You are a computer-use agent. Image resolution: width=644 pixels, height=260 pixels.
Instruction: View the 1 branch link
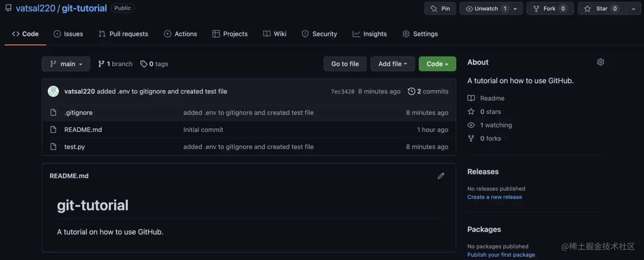click(115, 64)
